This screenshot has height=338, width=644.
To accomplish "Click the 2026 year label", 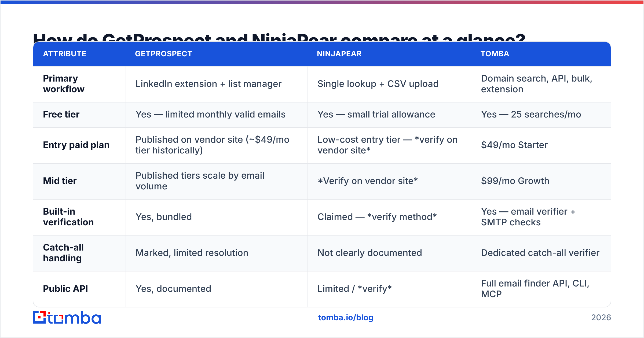I will coord(601,318).
